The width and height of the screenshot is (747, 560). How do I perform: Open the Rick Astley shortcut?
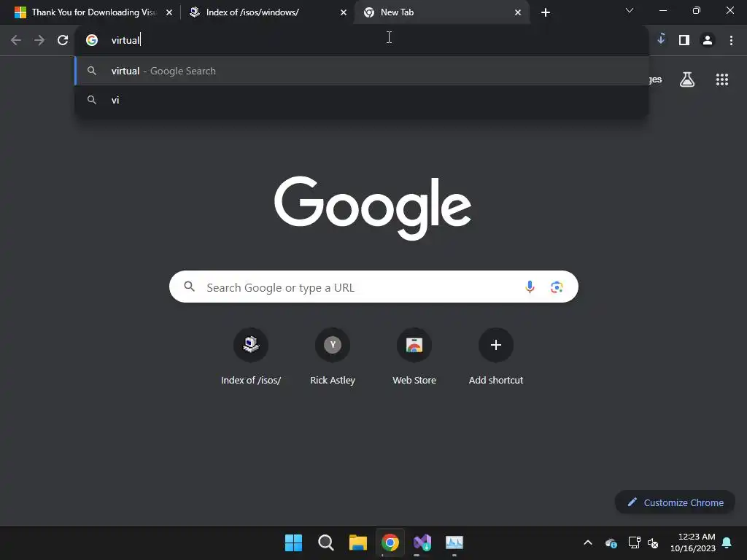point(333,356)
